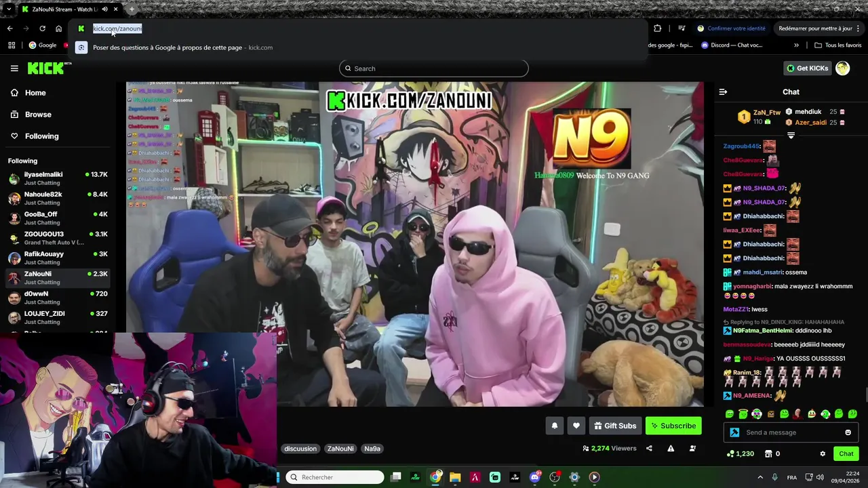Image resolution: width=868 pixels, height=488 pixels.
Task: Click the Kick search field
Action: (434, 68)
